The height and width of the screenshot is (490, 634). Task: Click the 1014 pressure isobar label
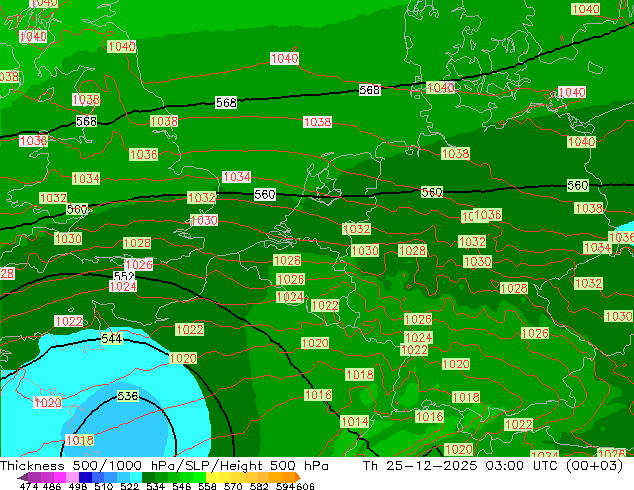(354, 422)
